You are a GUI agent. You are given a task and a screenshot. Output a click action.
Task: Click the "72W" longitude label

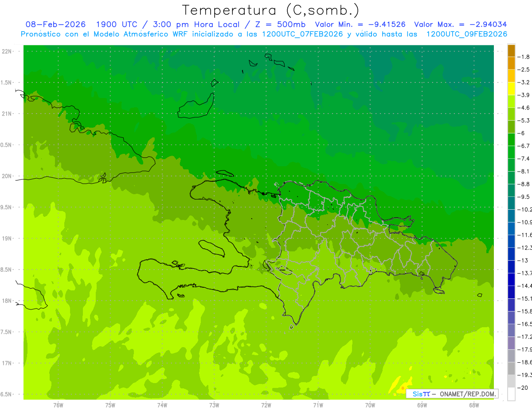[266, 405]
